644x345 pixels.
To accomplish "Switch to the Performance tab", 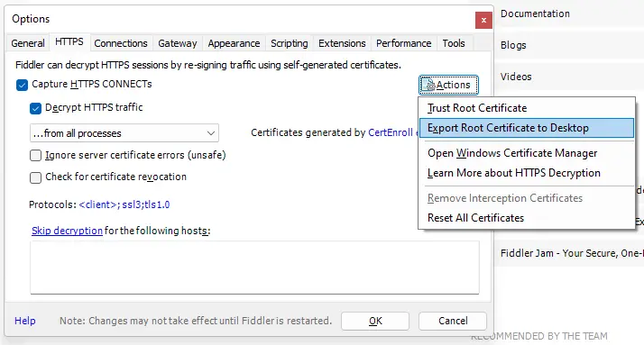I will point(404,43).
